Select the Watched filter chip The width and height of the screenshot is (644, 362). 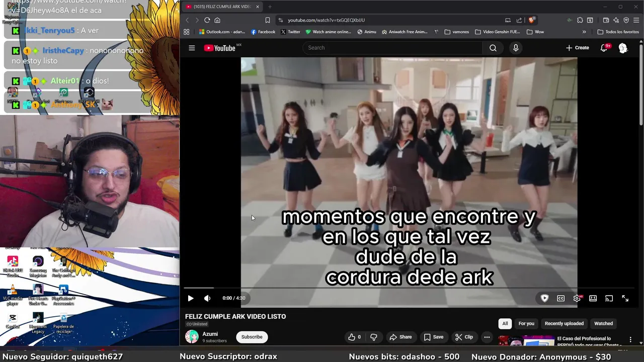coord(603,323)
